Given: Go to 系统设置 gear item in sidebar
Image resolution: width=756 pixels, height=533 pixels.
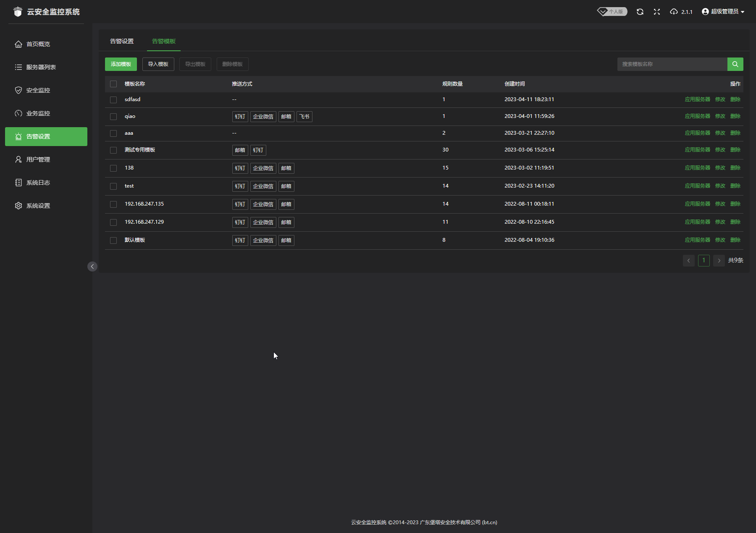Looking at the screenshot, I should (38, 206).
